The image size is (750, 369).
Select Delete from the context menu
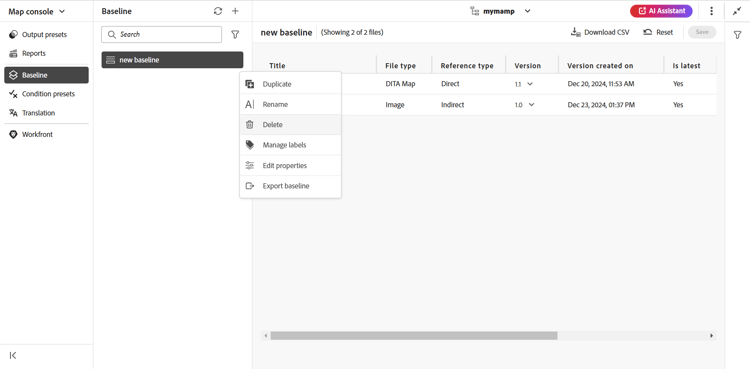pyautogui.click(x=290, y=124)
